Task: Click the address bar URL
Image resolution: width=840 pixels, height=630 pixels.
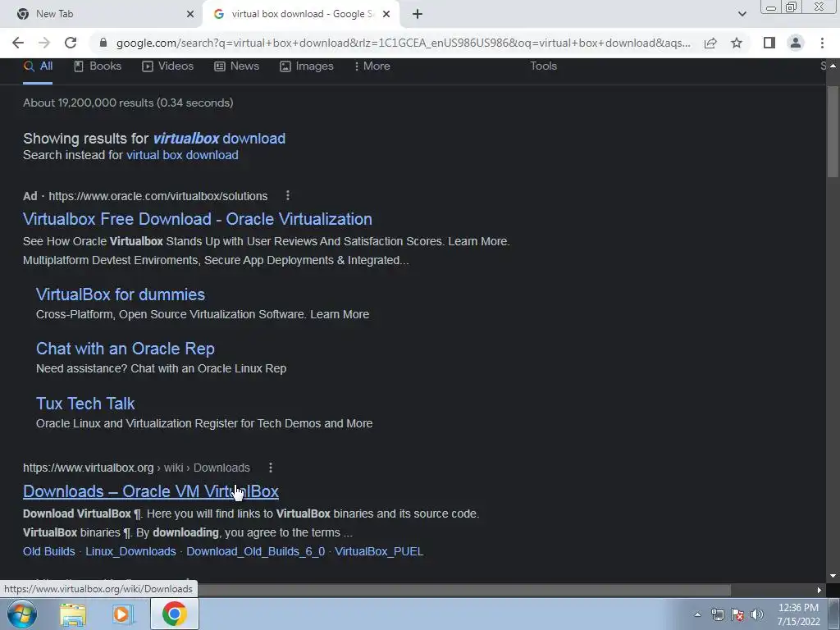Action: click(403, 43)
